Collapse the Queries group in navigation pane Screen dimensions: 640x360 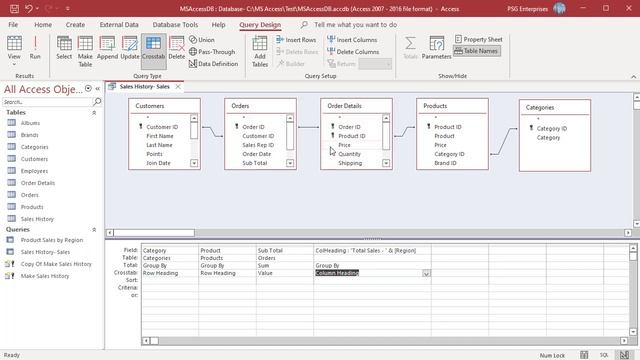tap(94, 230)
